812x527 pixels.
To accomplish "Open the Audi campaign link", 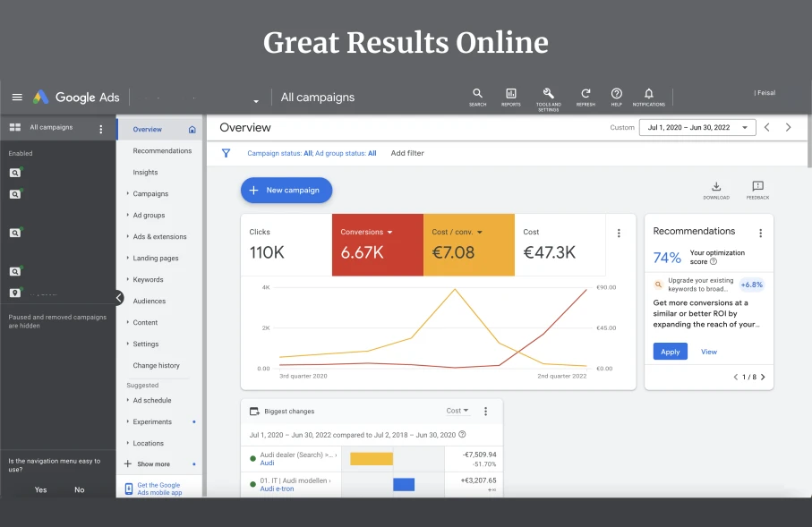I will tap(267, 463).
